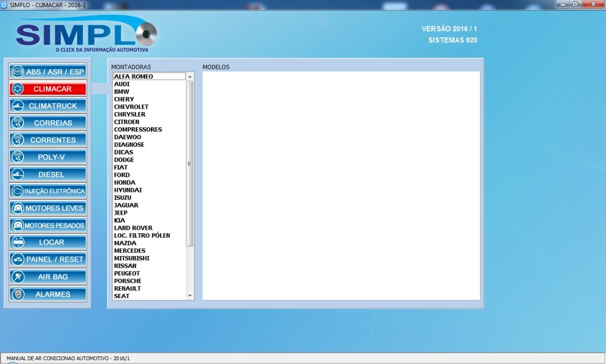This screenshot has width=606, height=364.
Task: Select DODGE manufacturer
Action: coord(149,160)
